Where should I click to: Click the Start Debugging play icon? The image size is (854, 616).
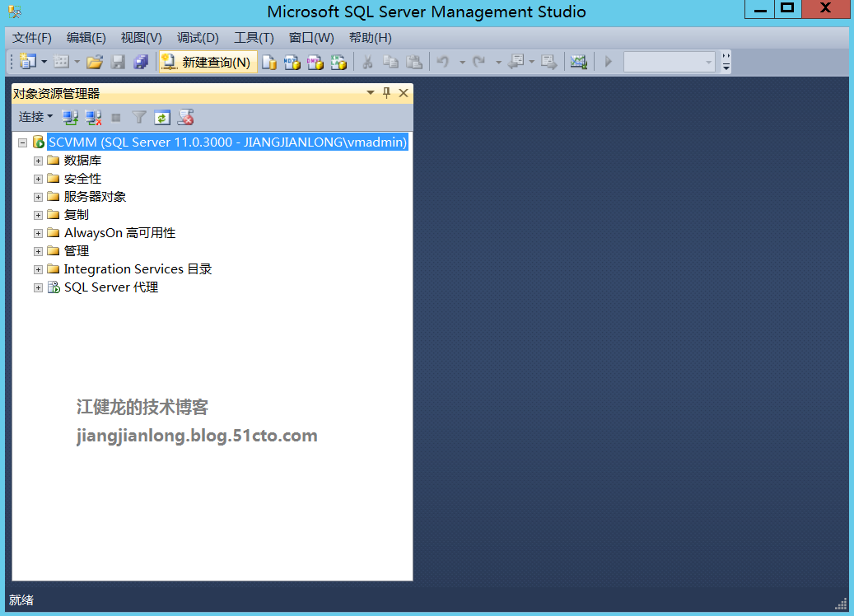click(x=609, y=62)
